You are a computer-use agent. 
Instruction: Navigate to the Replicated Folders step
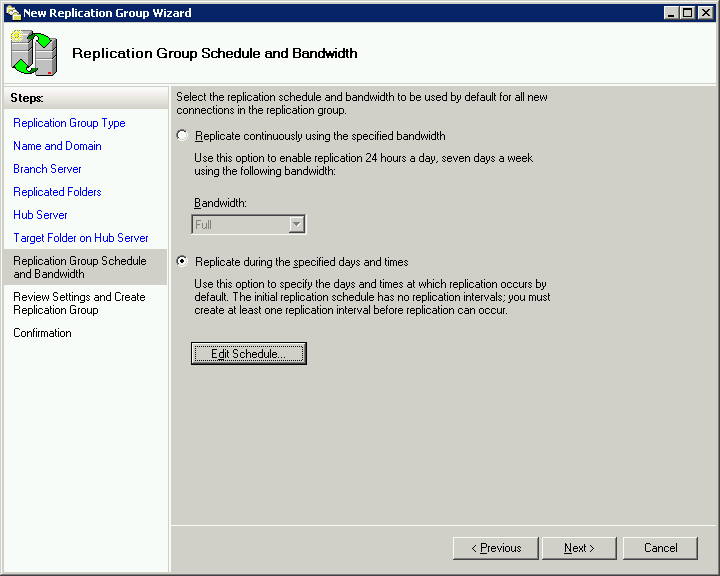click(57, 192)
